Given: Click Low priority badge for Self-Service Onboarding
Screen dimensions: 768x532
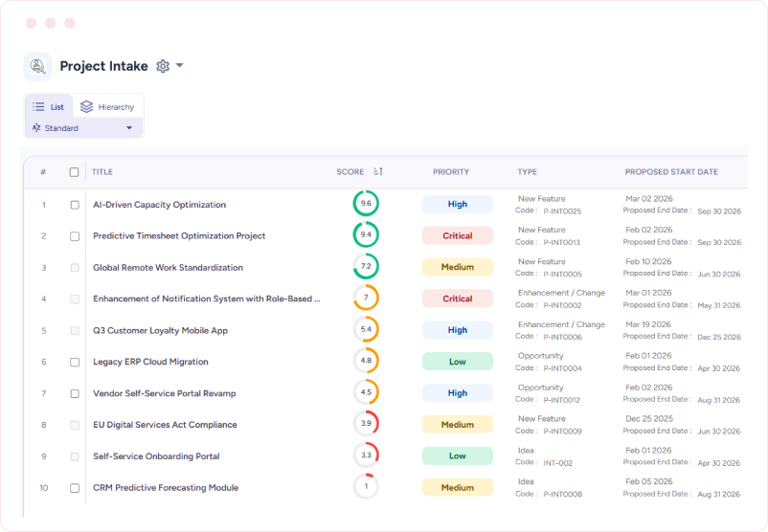Looking at the screenshot, I should 458,456.
